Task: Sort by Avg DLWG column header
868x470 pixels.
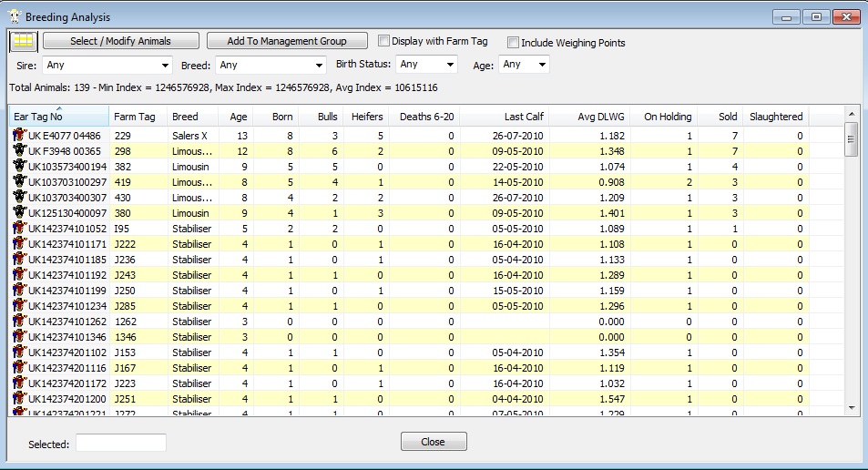Action: [x=589, y=117]
